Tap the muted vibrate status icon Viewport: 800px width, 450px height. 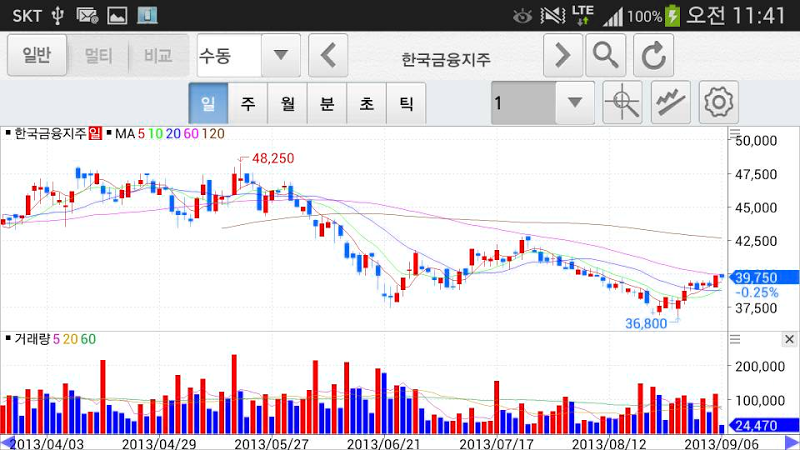pyautogui.click(x=553, y=15)
